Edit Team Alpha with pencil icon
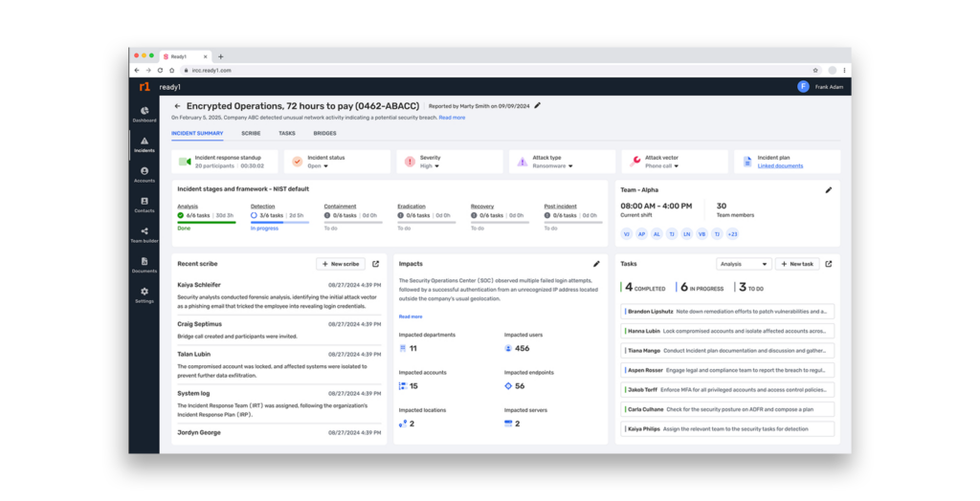 pyautogui.click(x=829, y=190)
